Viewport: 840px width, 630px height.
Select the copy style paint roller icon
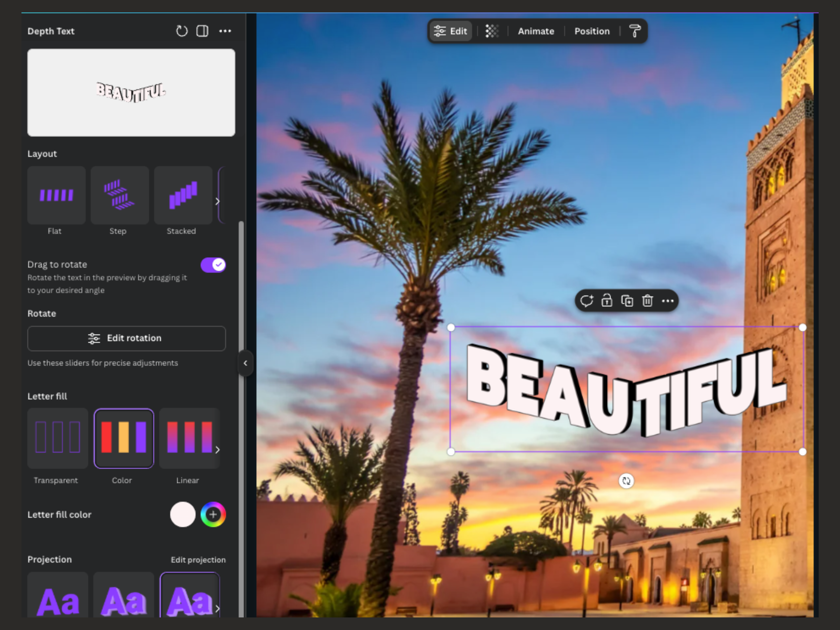click(635, 31)
